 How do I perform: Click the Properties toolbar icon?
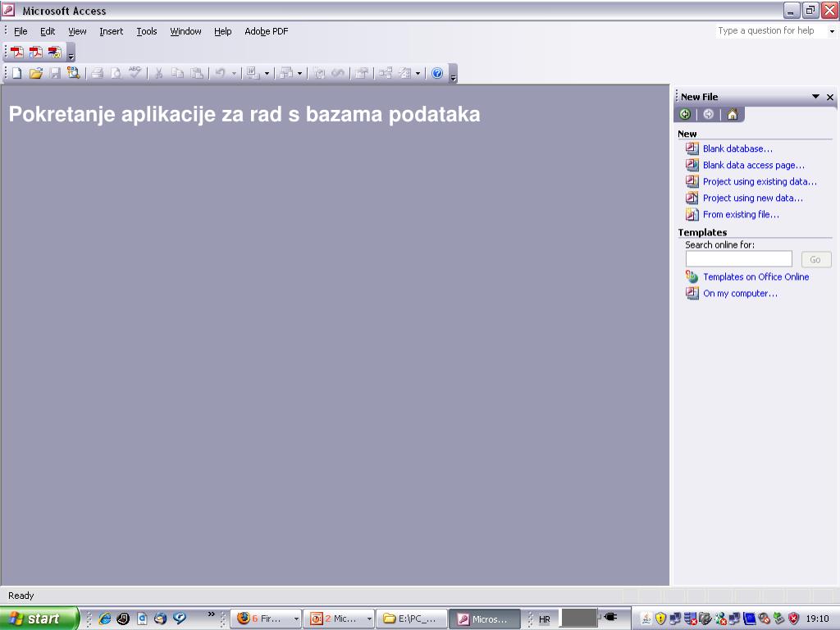click(362, 73)
